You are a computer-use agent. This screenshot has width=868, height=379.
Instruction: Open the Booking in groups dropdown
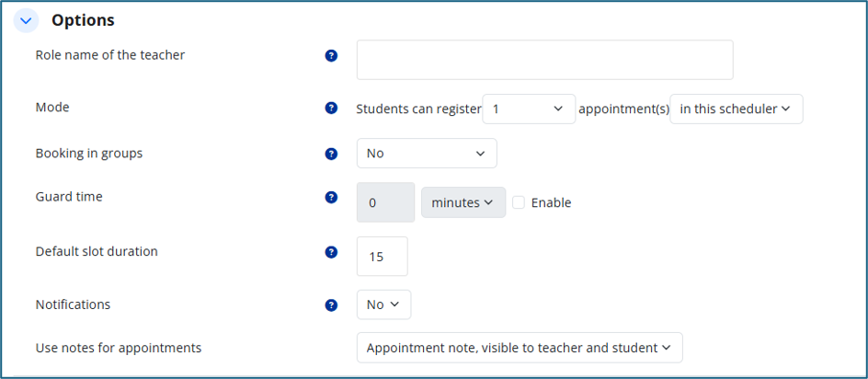click(x=427, y=153)
